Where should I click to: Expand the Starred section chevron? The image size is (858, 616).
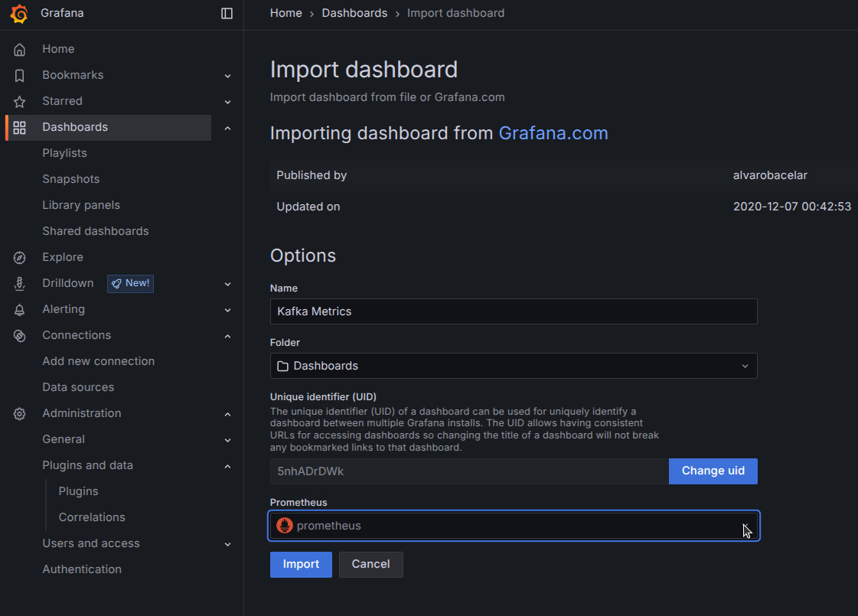[x=227, y=102]
